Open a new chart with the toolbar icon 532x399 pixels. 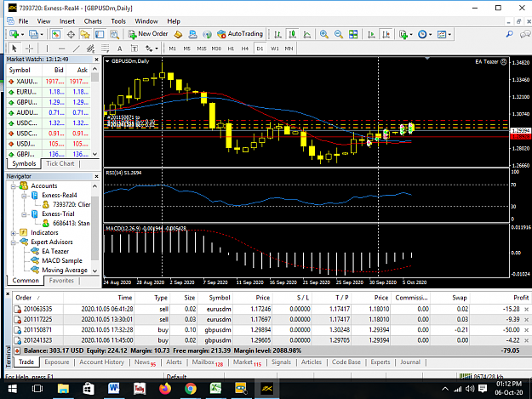(14, 34)
